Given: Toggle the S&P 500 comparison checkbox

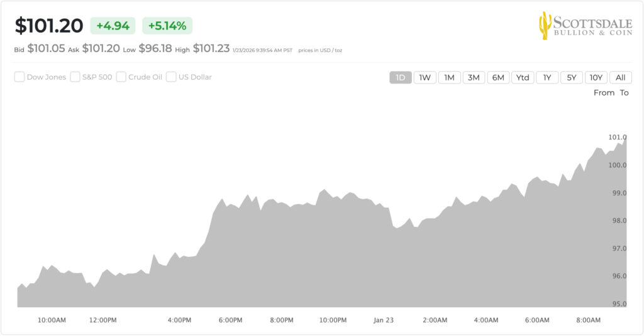Looking at the screenshot, I should [75, 77].
